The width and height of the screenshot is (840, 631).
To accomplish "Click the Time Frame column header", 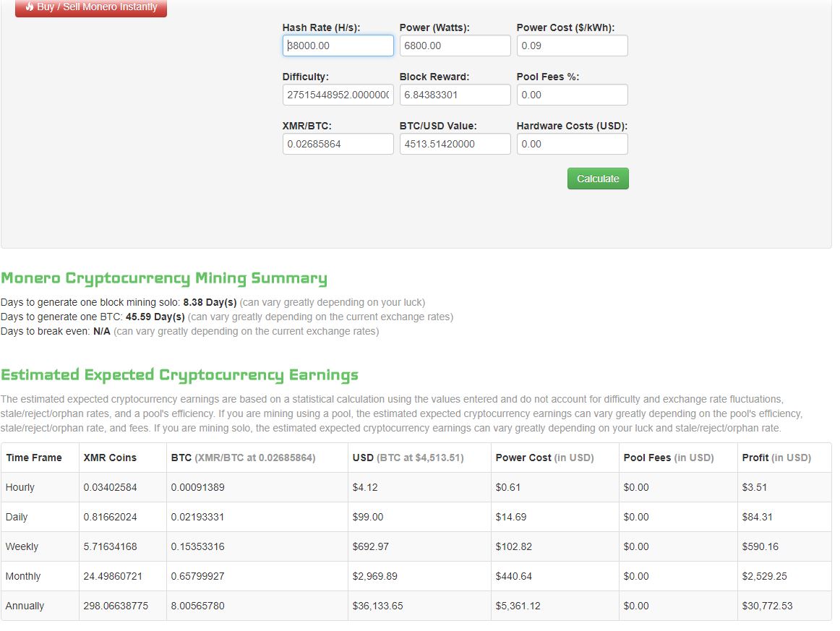I will (x=34, y=458).
